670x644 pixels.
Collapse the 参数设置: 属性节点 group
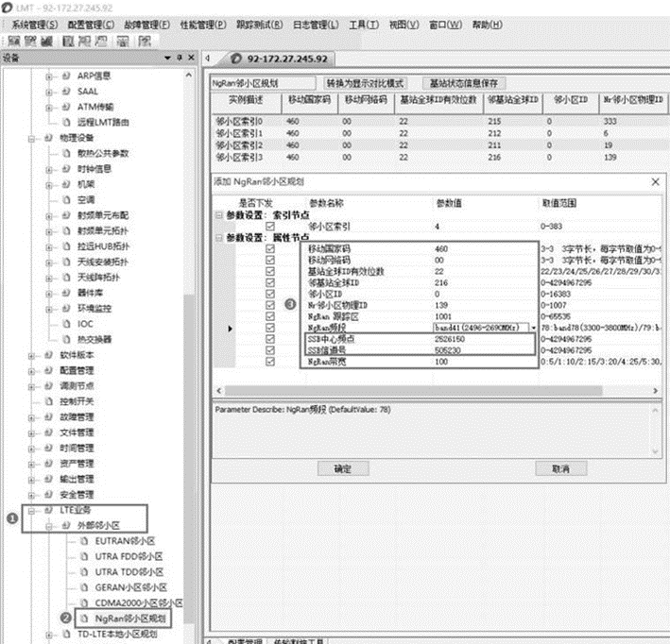(x=219, y=237)
